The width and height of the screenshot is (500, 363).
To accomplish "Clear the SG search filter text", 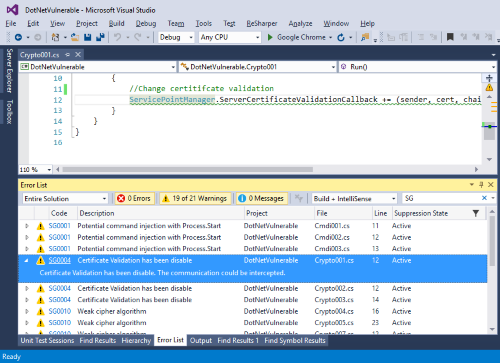I will point(484,198).
